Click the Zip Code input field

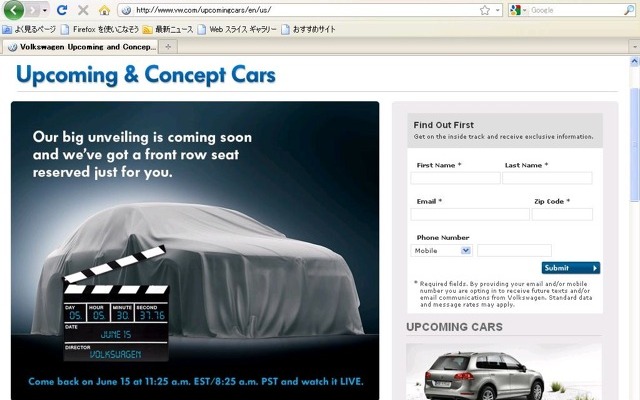pos(562,214)
